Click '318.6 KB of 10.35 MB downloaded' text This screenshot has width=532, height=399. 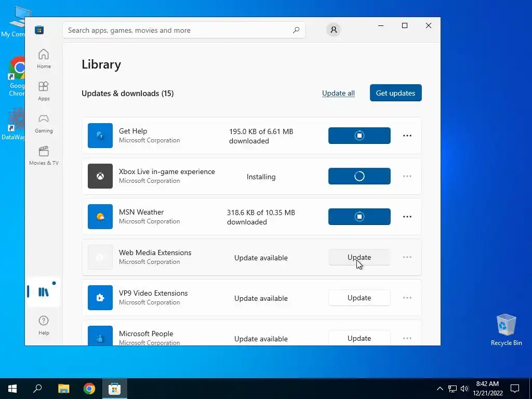(261, 217)
